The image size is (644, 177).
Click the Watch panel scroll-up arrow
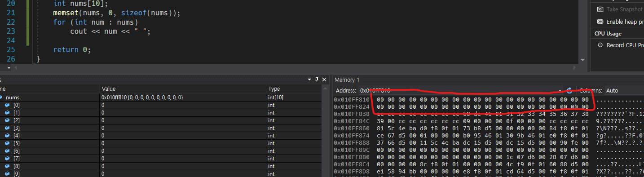[x=326, y=89]
